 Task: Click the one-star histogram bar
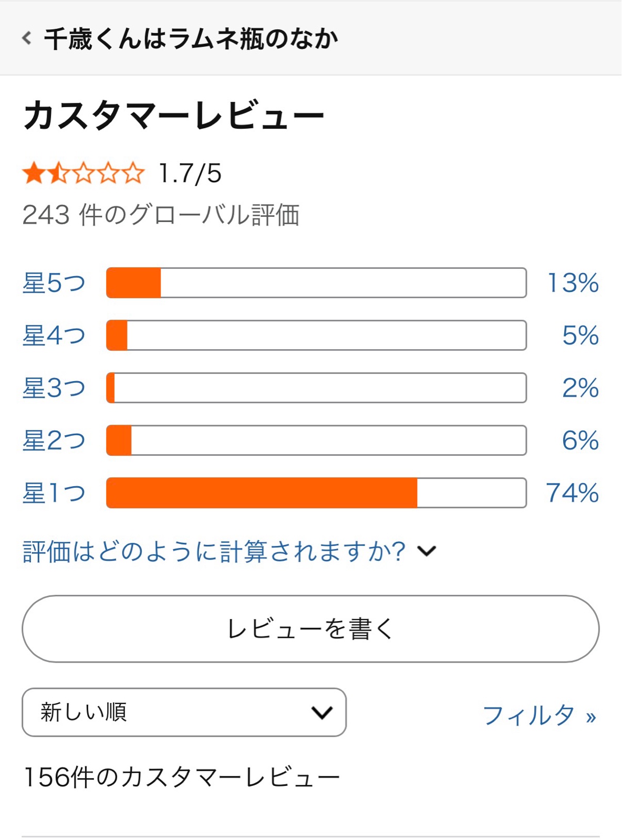click(x=316, y=493)
